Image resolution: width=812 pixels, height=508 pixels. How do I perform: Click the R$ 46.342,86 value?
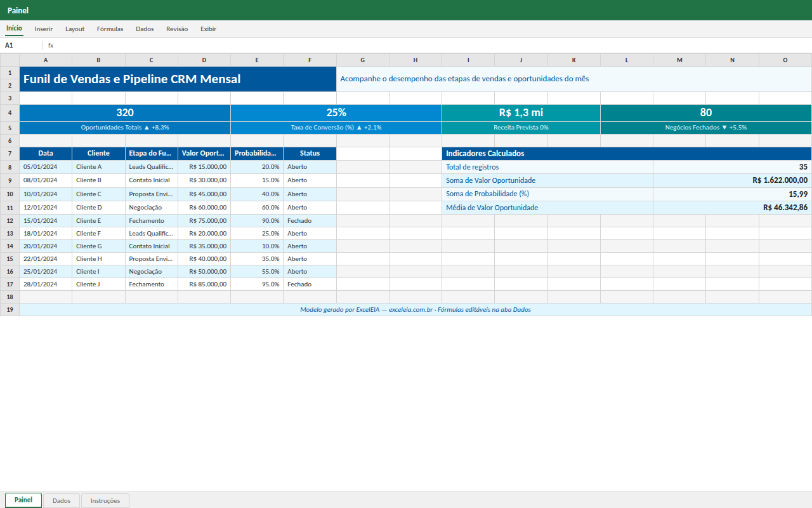[733, 208]
